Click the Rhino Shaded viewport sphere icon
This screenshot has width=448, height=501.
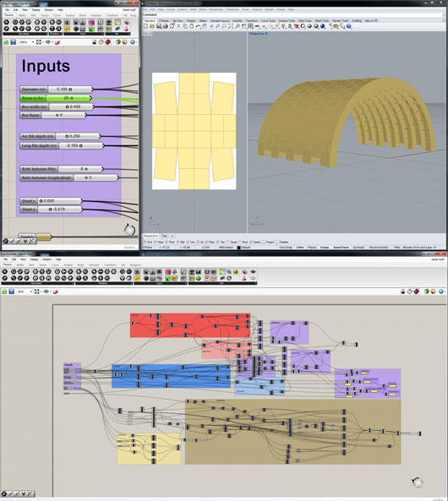tap(309, 26)
